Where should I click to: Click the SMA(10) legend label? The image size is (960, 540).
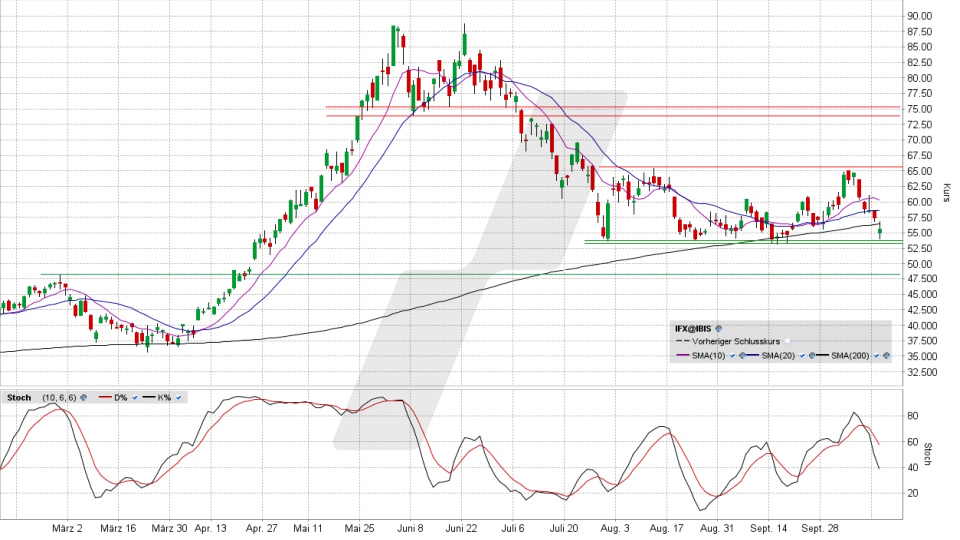708,356
